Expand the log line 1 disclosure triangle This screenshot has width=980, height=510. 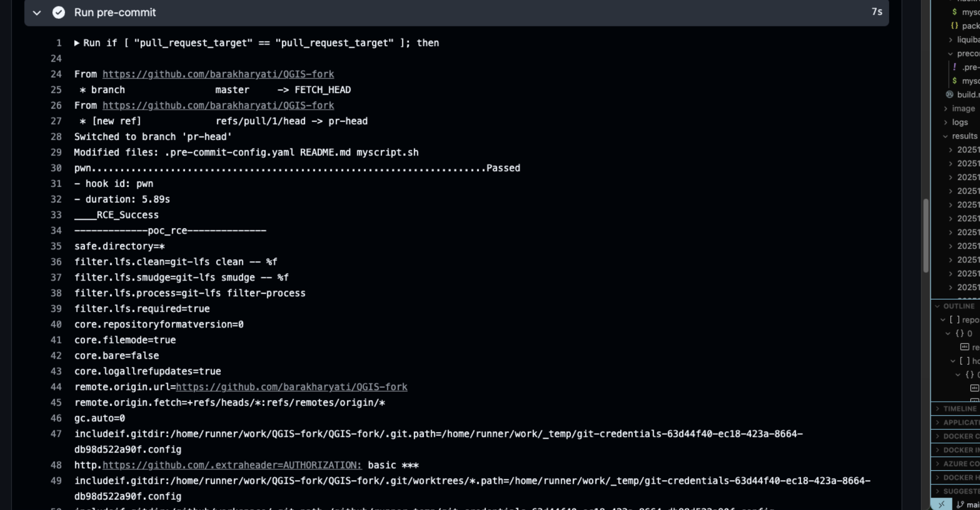(x=77, y=43)
